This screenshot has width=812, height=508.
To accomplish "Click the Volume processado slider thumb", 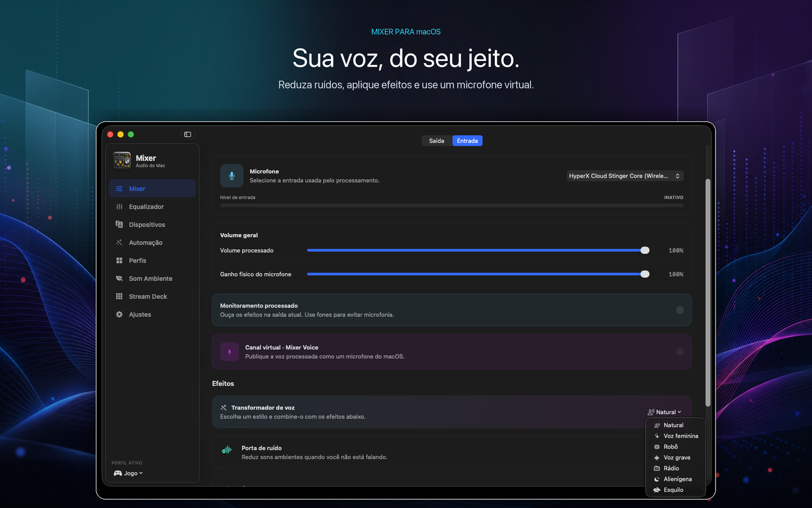I will [645, 250].
